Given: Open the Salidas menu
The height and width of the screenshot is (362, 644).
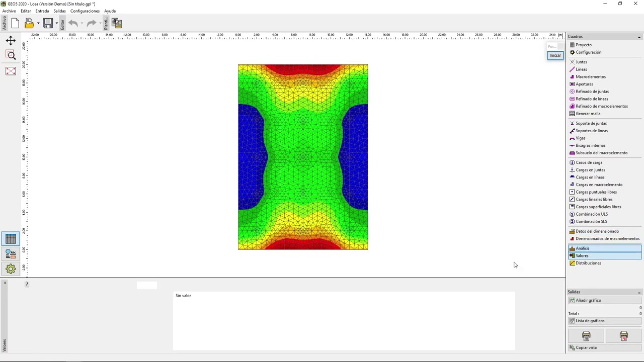Looking at the screenshot, I should click(x=59, y=11).
